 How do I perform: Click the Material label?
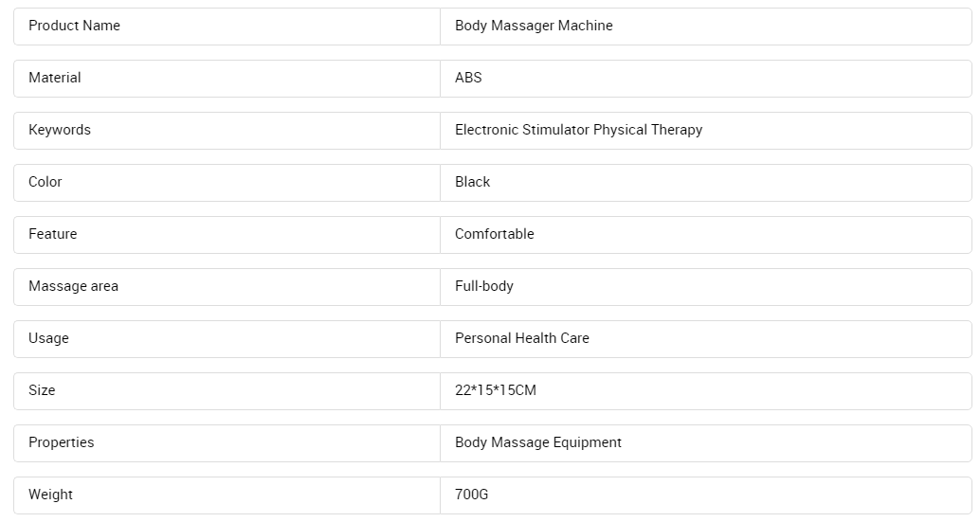pyautogui.click(x=55, y=78)
